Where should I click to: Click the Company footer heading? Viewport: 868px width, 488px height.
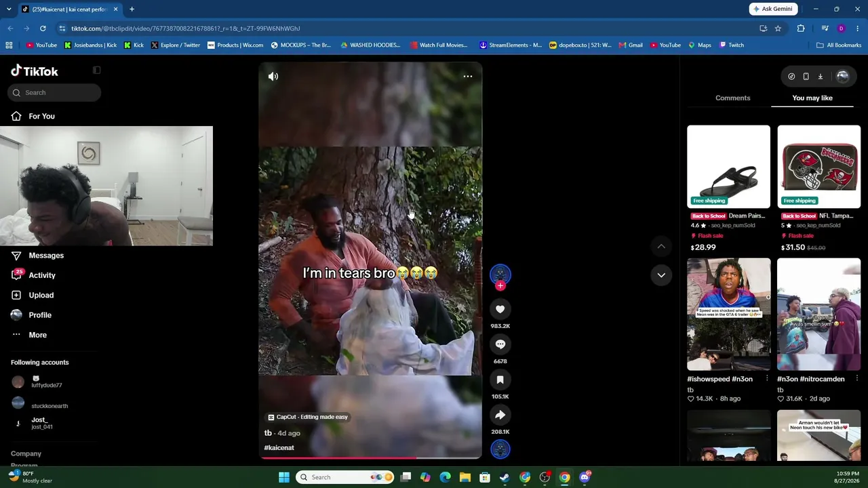click(x=26, y=453)
